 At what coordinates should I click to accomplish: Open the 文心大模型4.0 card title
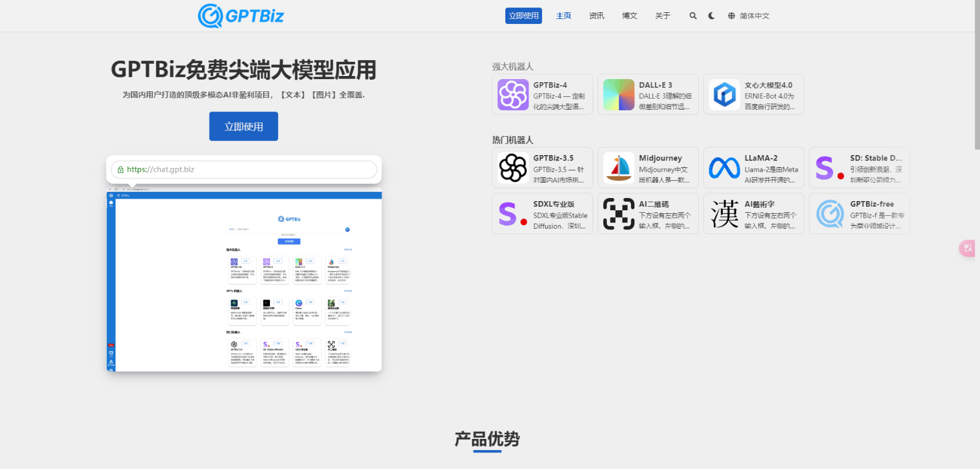coord(768,85)
